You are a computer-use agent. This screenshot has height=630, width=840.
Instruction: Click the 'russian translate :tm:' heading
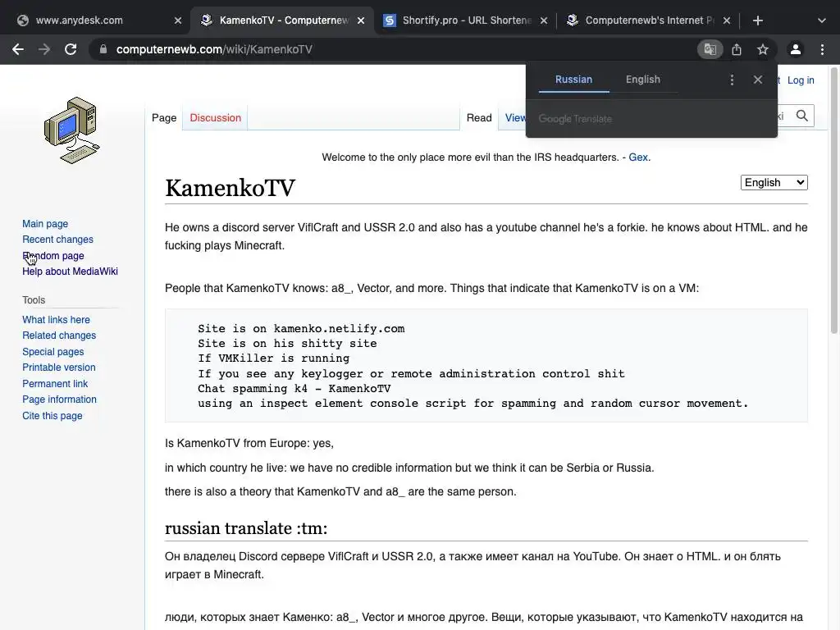(246, 528)
